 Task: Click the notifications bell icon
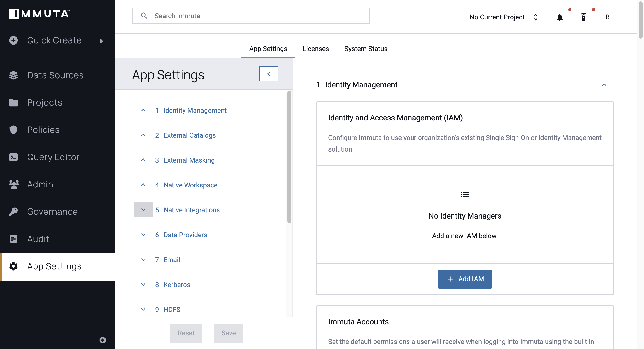pyautogui.click(x=559, y=17)
